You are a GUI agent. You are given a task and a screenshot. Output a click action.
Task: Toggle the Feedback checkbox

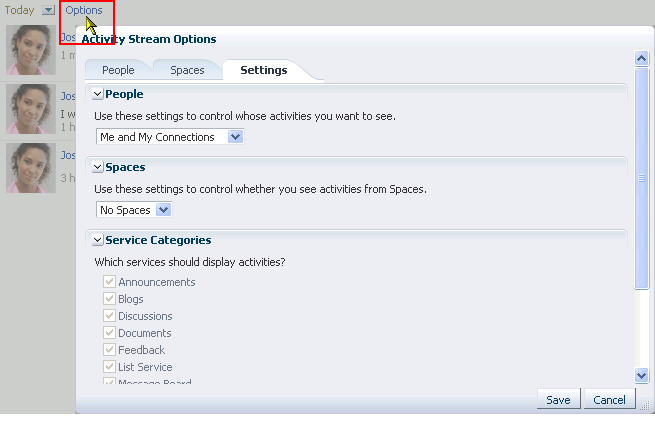click(109, 349)
